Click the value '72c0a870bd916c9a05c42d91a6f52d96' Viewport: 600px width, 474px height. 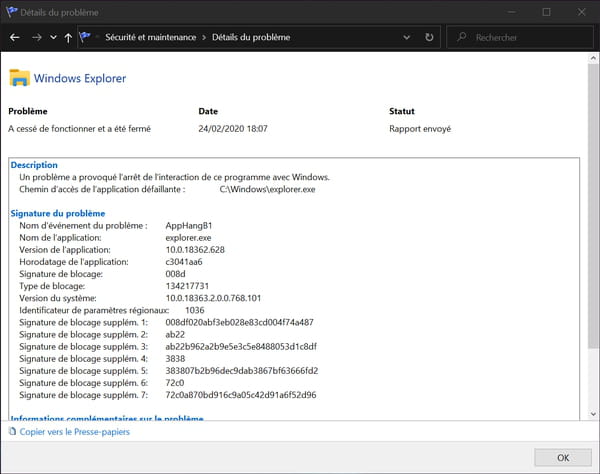click(x=241, y=395)
